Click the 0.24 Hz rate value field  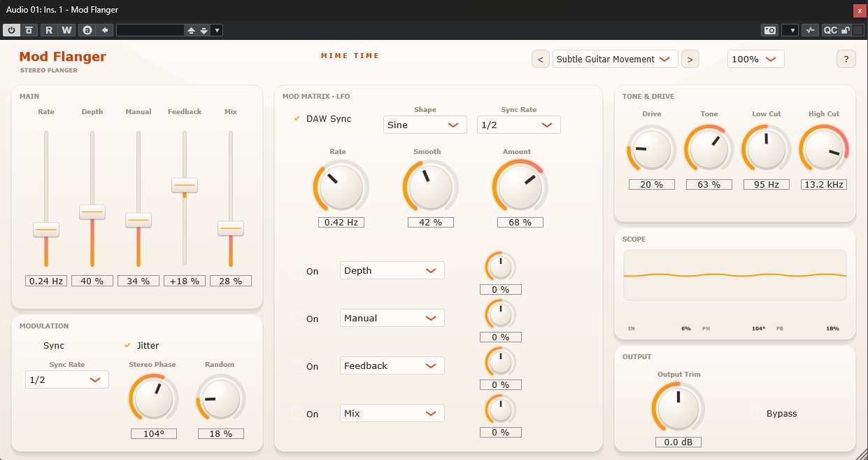click(x=46, y=281)
